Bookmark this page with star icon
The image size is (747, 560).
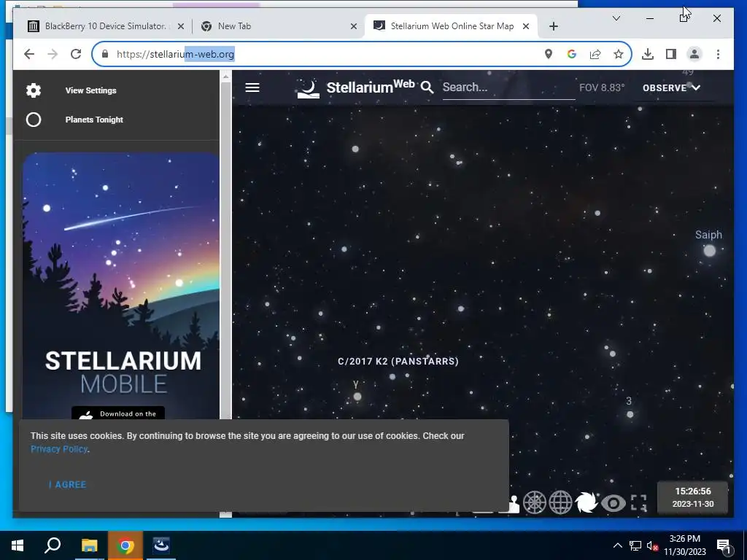click(x=619, y=54)
